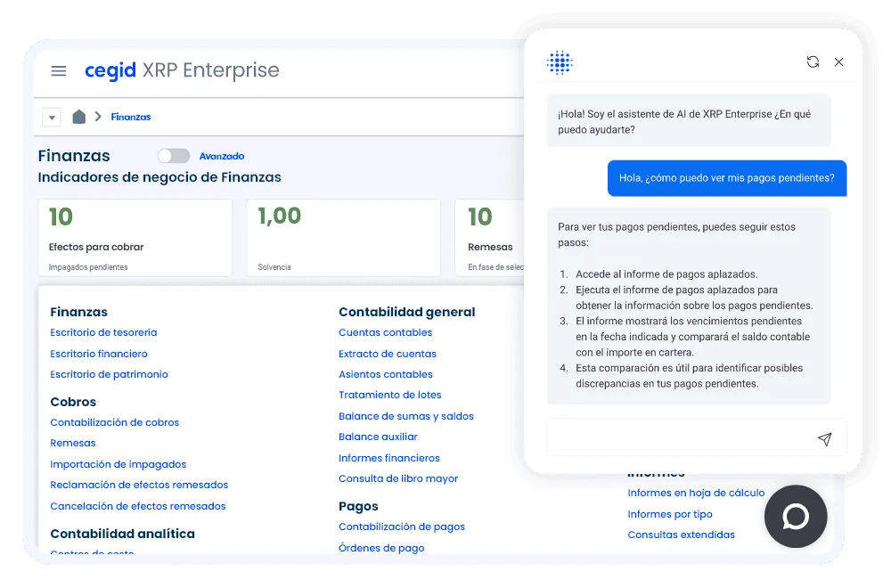Go to home via house icon
Viewport: 891px width, 588px height.
79,117
